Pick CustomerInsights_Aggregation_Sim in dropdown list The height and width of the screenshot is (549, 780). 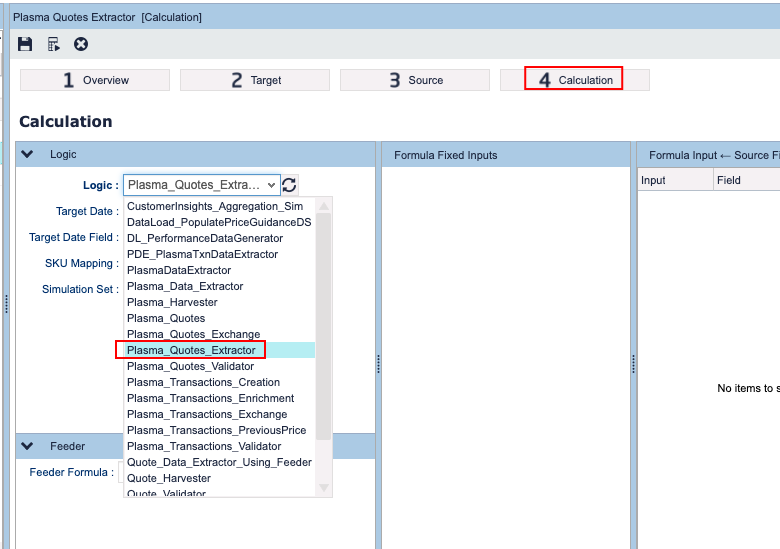214,206
